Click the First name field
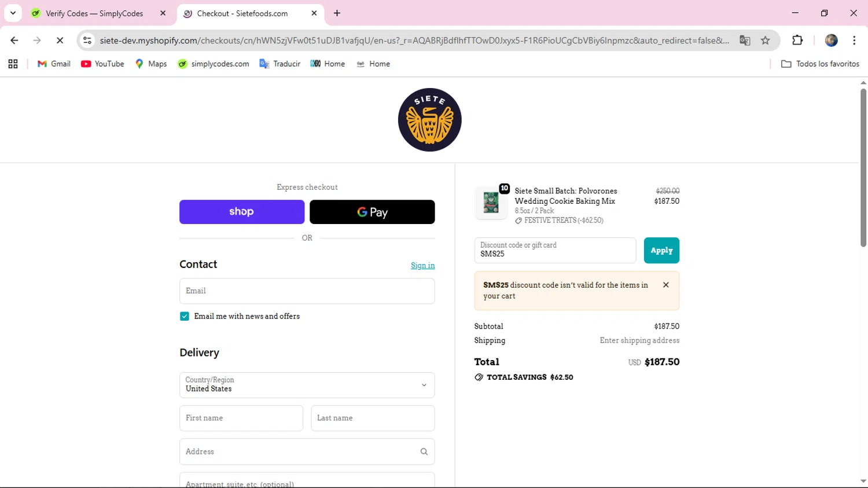The width and height of the screenshot is (868, 488). 241,418
